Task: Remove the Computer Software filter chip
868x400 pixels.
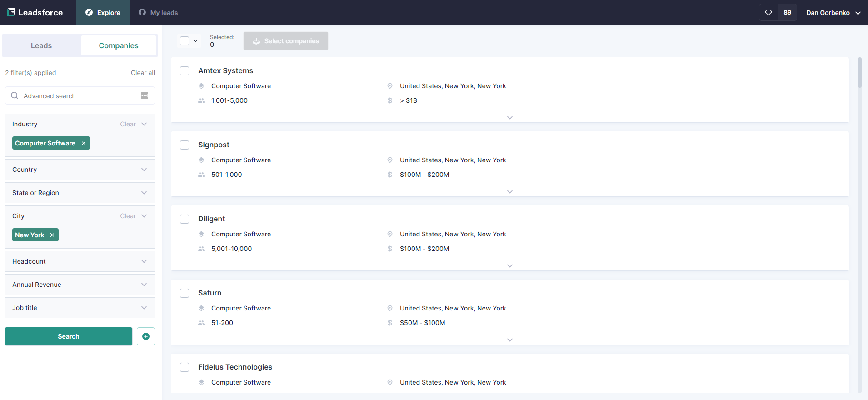Action: point(84,143)
